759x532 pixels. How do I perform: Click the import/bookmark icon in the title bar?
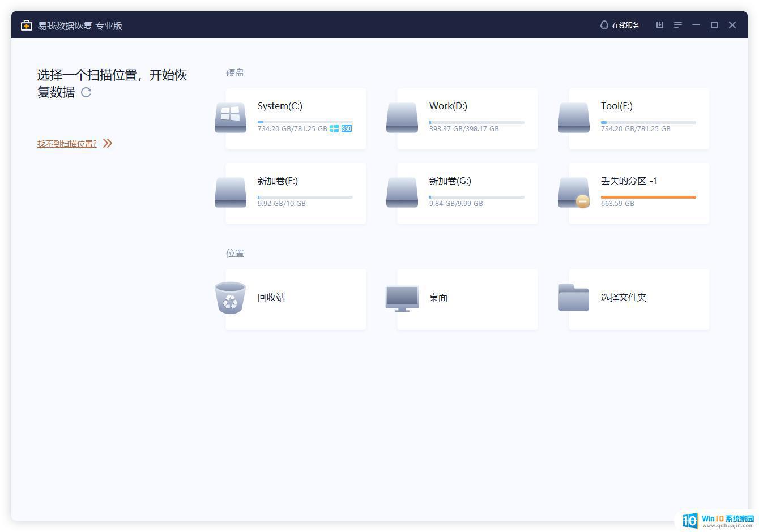[x=660, y=25]
